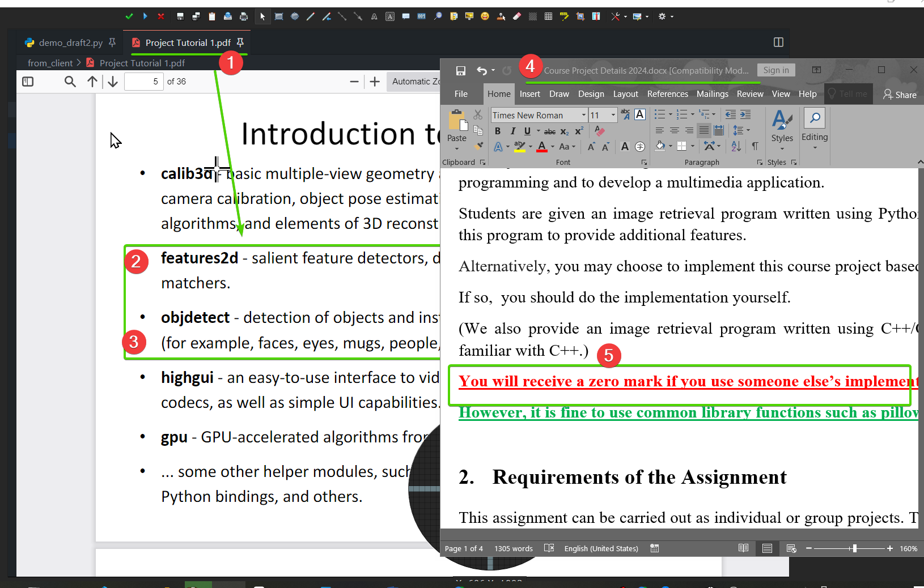The height and width of the screenshot is (588, 924).
Task: Open the font size dropdown showing 11
Action: pyautogui.click(x=613, y=116)
